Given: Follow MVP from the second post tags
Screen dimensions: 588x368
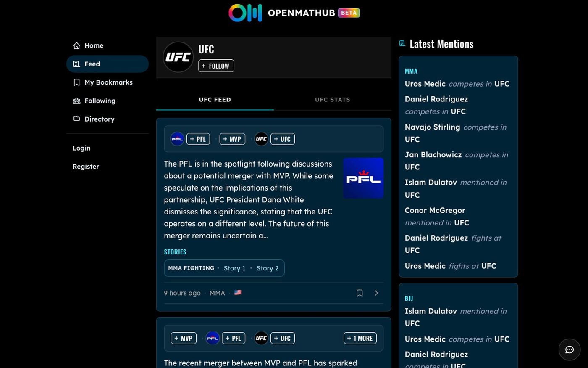Looking at the screenshot, I should (x=184, y=338).
